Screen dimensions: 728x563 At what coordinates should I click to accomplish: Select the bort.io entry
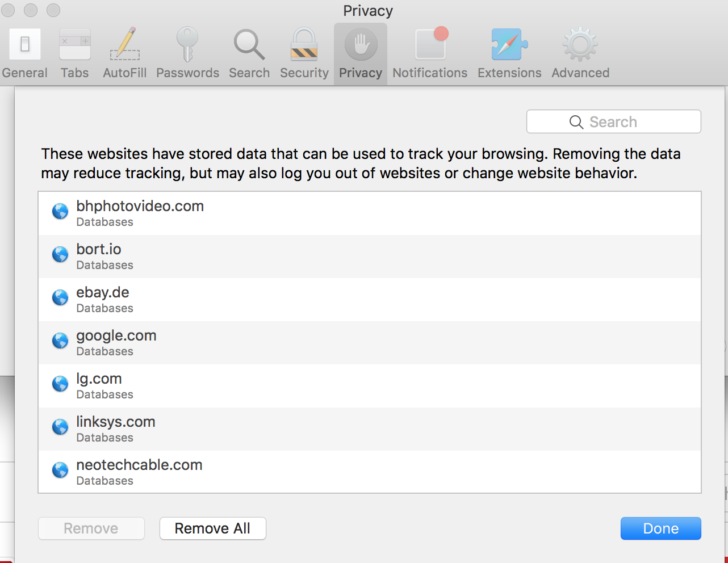pyautogui.click(x=370, y=257)
